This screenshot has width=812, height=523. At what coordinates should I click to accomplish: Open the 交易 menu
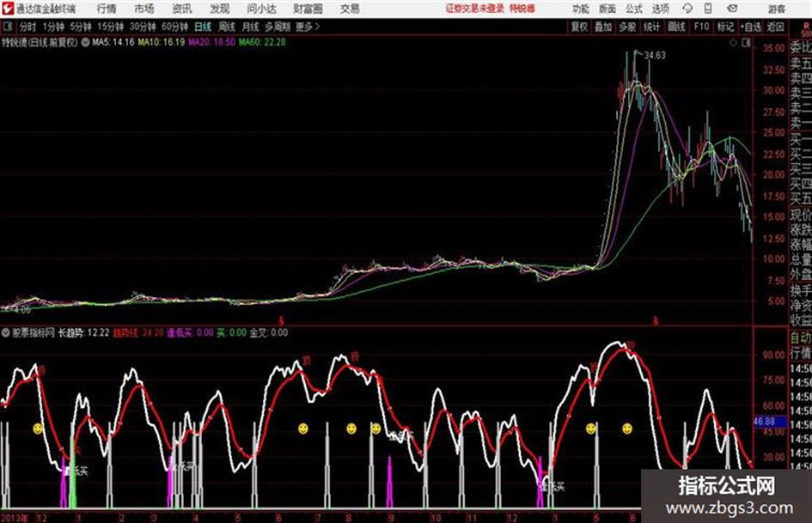click(x=350, y=9)
